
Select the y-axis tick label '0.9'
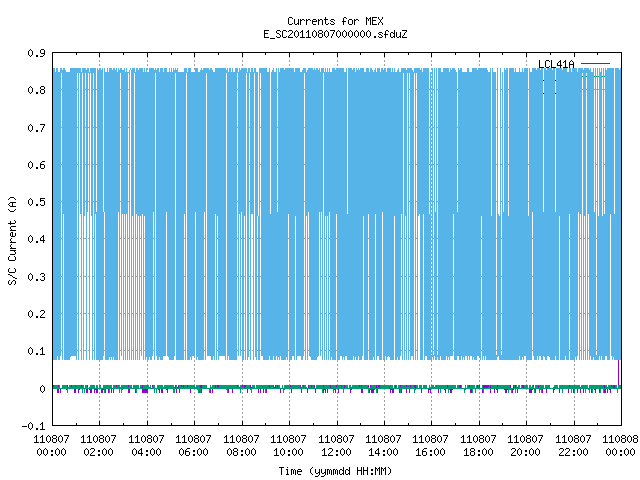(37, 53)
